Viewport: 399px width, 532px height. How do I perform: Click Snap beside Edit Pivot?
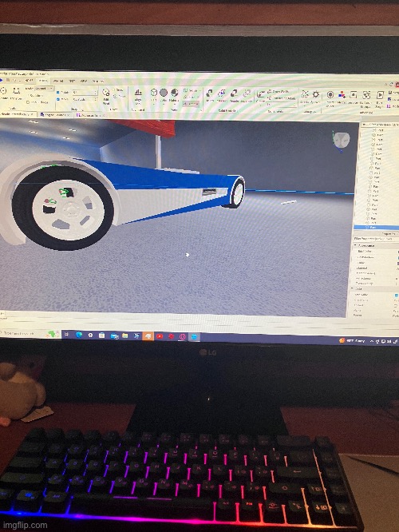point(118,90)
